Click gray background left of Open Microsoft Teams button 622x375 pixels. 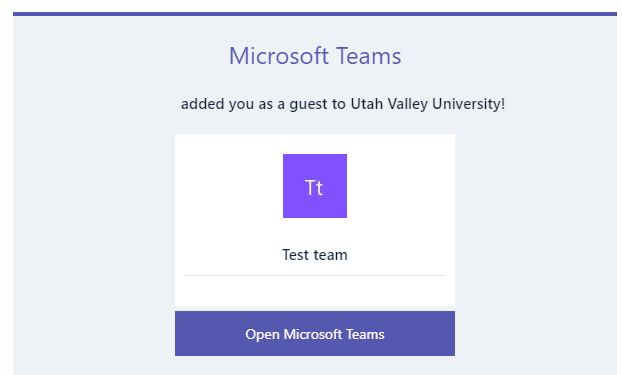pyautogui.click(x=94, y=333)
